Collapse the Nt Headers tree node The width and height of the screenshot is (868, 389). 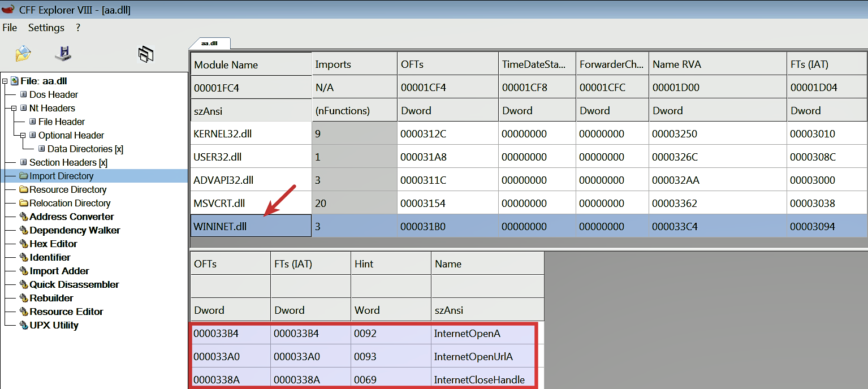point(14,108)
